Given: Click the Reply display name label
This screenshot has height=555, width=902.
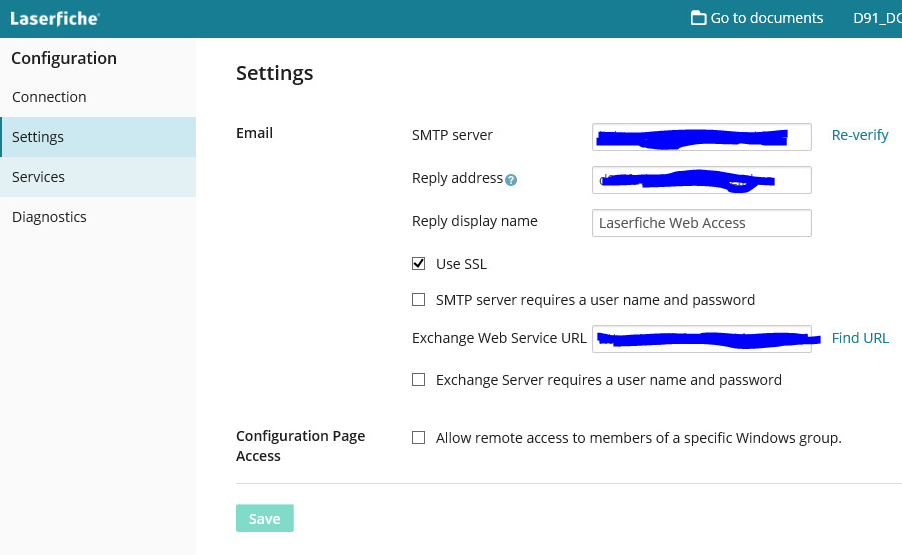Looking at the screenshot, I should click(x=475, y=221).
